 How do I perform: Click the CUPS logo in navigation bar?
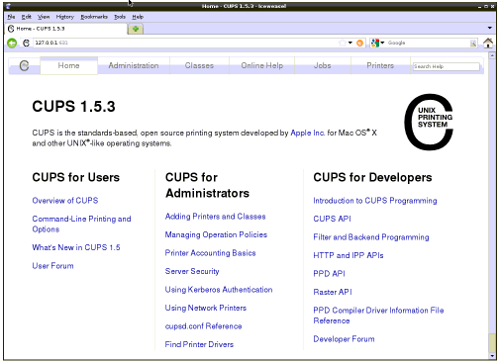point(24,65)
